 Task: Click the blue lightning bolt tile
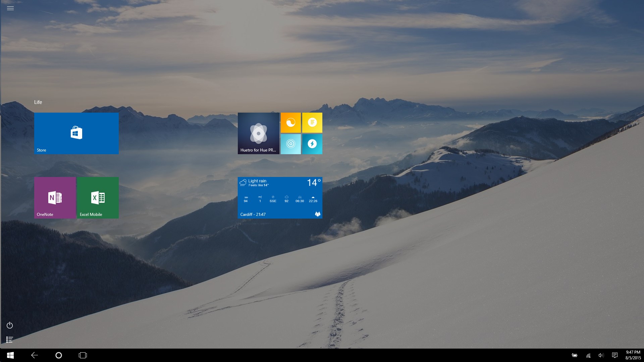pos(312,144)
